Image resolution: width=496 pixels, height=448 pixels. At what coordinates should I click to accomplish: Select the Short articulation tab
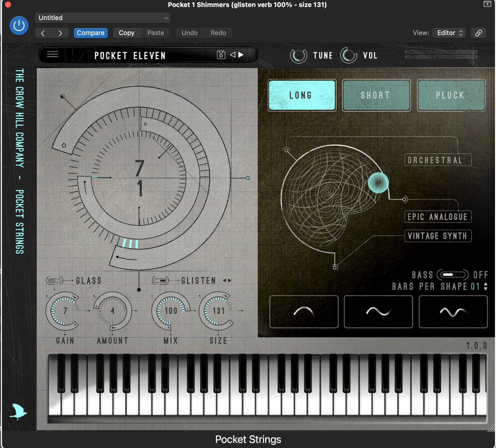click(x=376, y=95)
